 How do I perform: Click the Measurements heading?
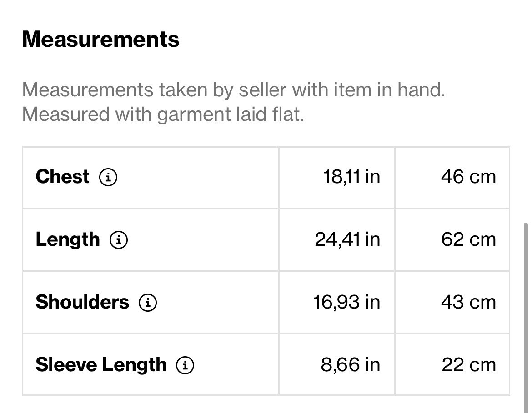point(100,40)
